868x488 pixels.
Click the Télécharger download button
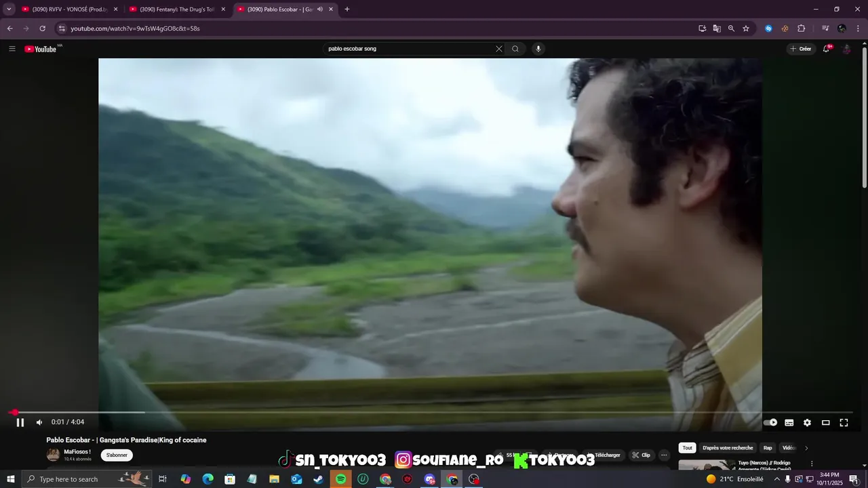coord(603,455)
